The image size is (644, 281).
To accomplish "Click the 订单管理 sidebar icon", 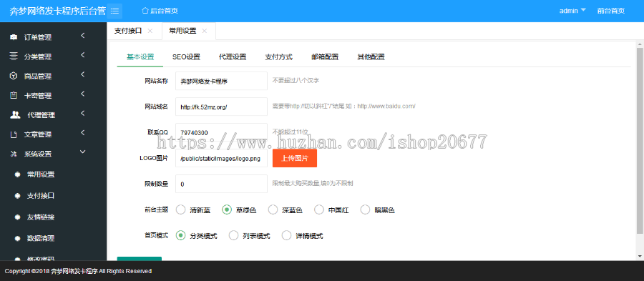I will point(14,37).
